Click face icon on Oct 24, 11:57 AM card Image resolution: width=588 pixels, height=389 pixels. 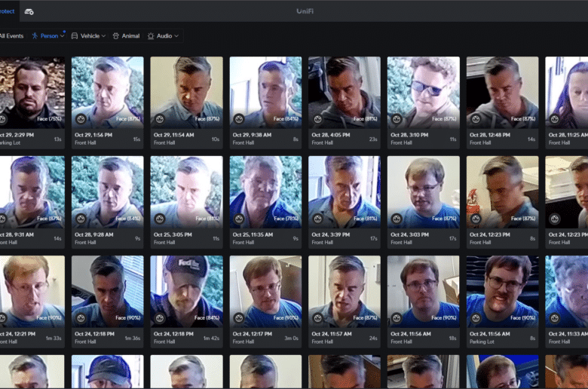click(317, 318)
